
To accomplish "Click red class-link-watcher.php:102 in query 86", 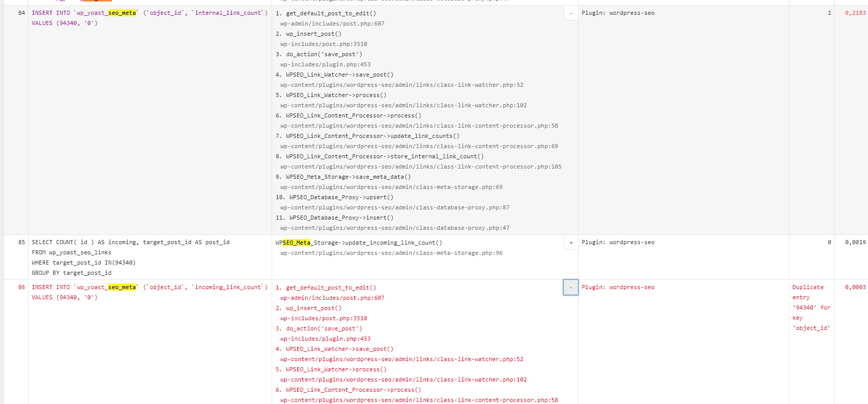I will [x=403, y=380].
